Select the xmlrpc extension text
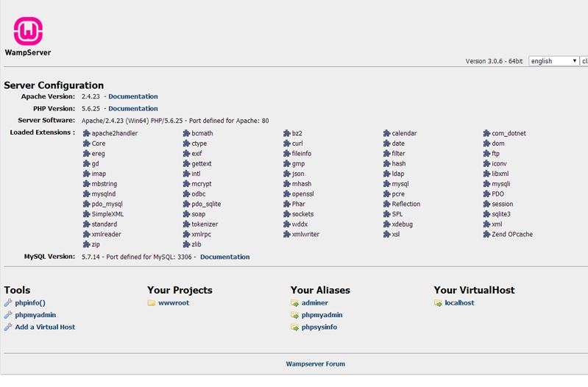 point(202,235)
